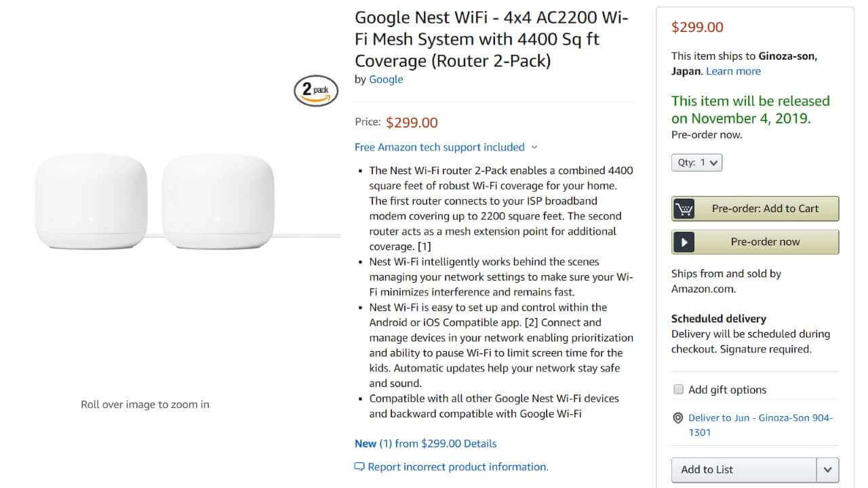Viewport: 868px width, 488px height.
Task: Click the 2 pack badge icon
Action: coord(315,91)
